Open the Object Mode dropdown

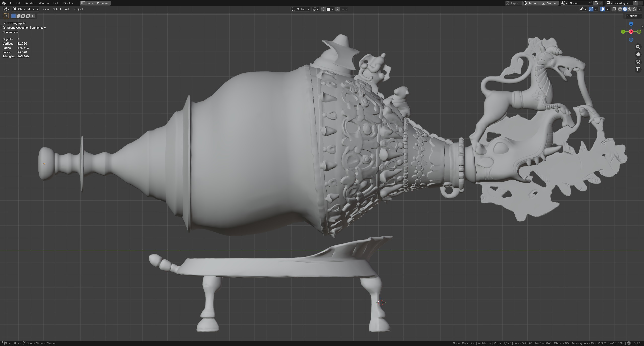point(26,9)
